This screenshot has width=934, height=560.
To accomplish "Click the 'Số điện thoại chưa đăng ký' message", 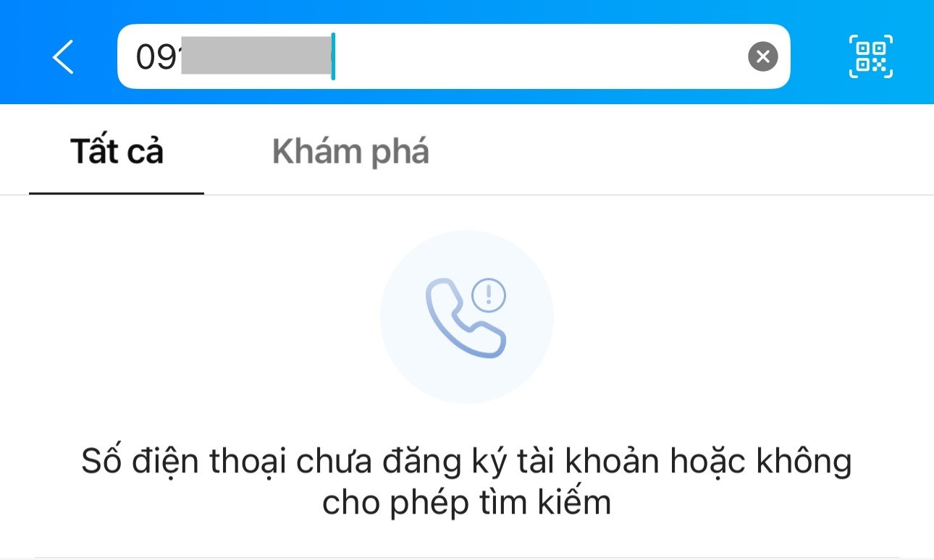I will (466, 462).
